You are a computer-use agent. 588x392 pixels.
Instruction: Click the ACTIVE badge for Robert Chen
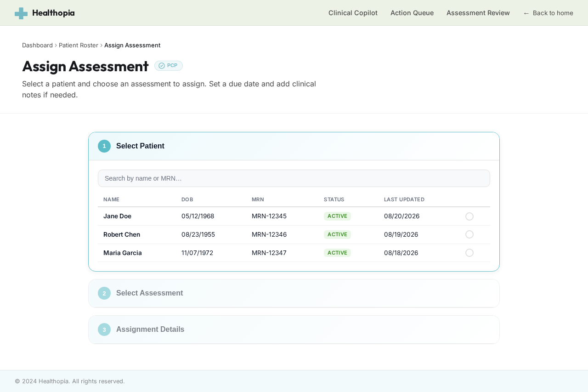click(x=337, y=234)
